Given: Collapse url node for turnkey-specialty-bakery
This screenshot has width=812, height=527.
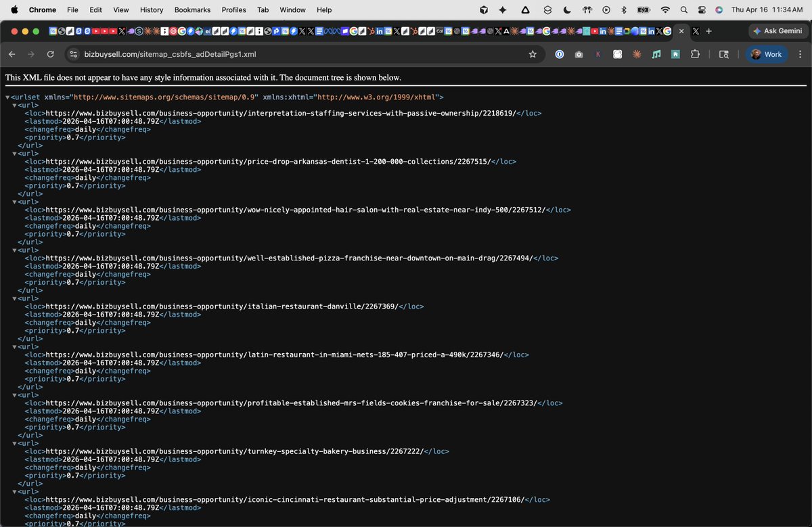Looking at the screenshot, I should tap(14, 443).
